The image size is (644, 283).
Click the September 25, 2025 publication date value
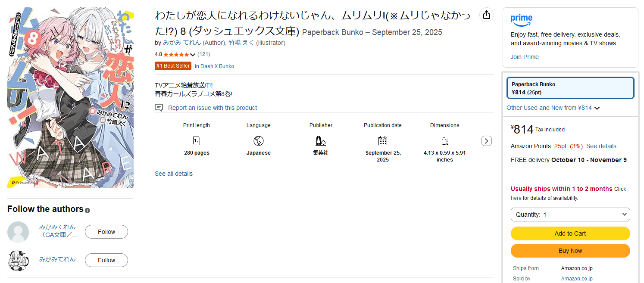click(383, 156)
